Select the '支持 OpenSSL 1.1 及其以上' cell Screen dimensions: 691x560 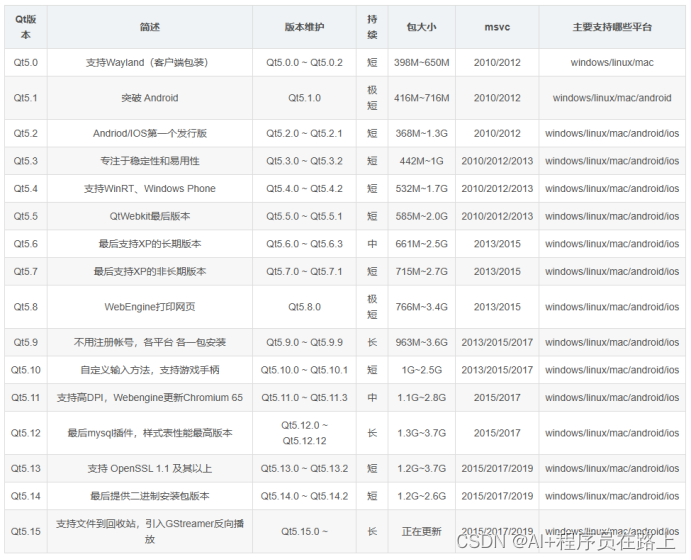click(150, 469)
